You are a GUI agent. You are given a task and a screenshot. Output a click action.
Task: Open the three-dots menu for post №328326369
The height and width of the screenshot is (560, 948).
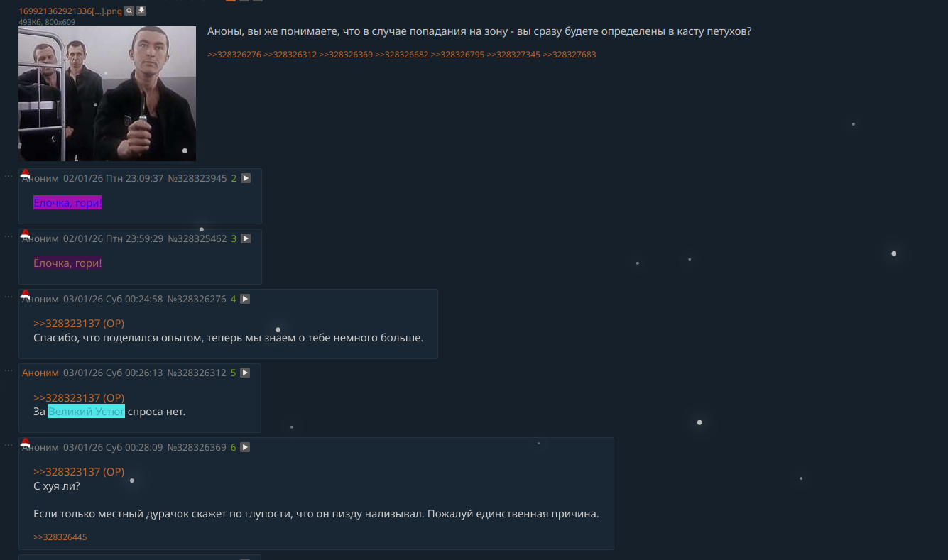(9, 444)
